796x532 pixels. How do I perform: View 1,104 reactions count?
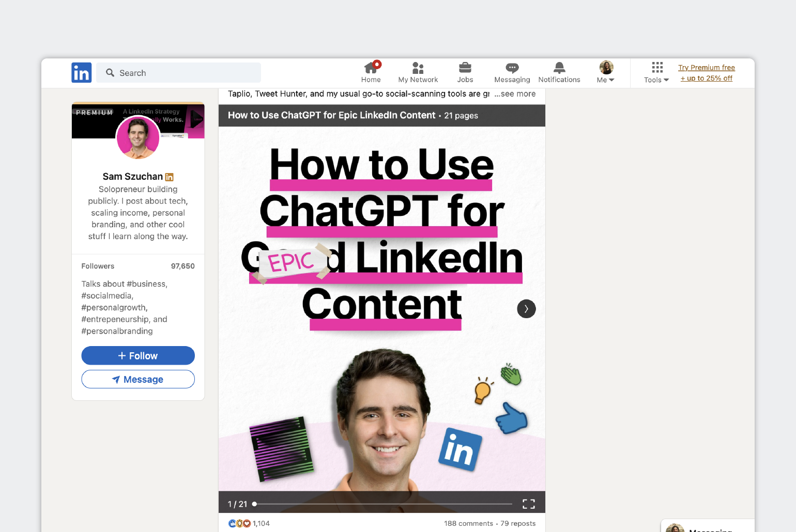click(261, 524)
